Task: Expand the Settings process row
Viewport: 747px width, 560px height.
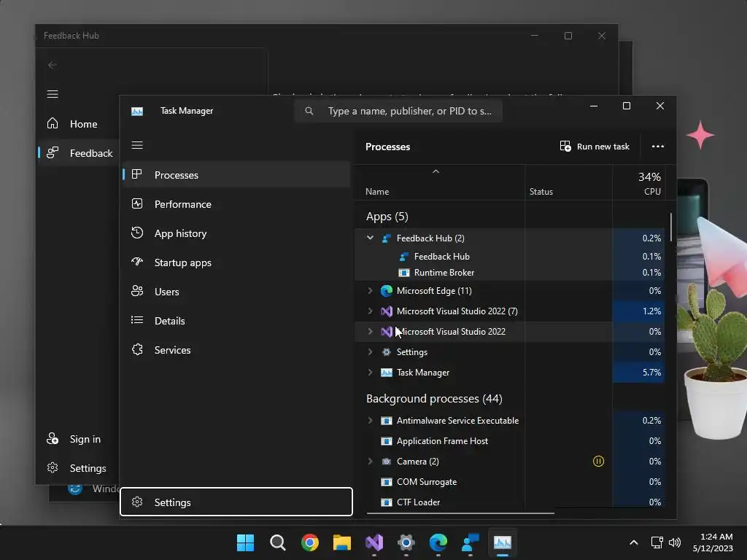Action: point(370,352)
